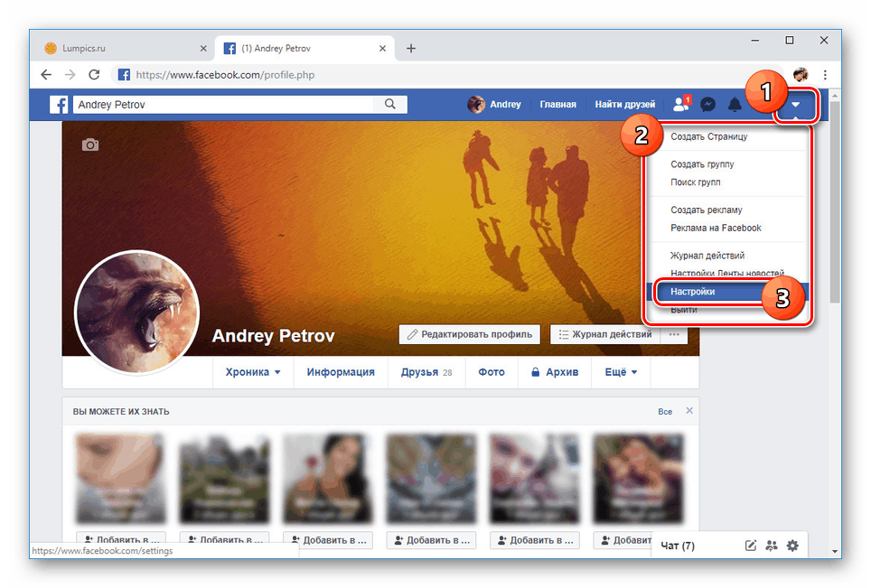
Task: Select Создать Страницу menu item
Action: pos(708,136)
